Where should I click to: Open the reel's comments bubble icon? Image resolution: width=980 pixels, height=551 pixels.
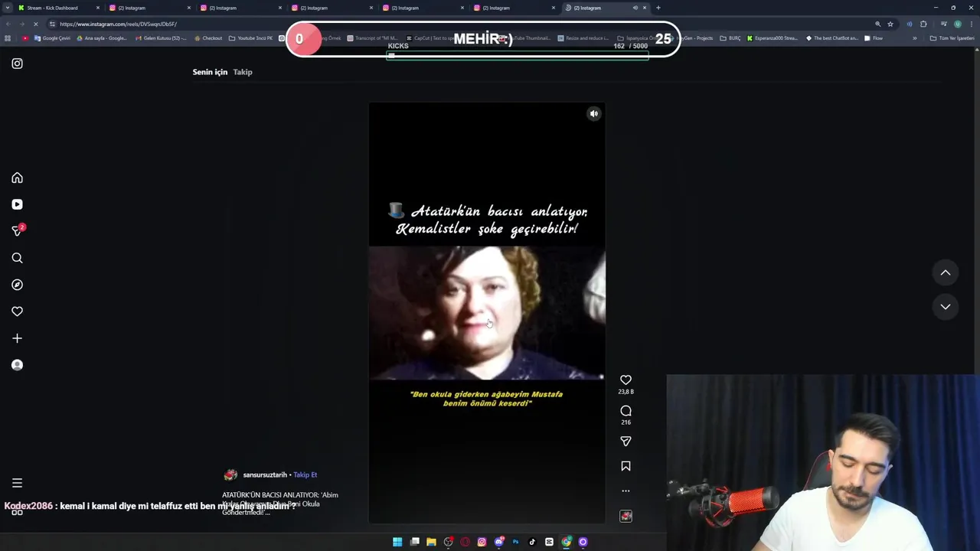626,411
